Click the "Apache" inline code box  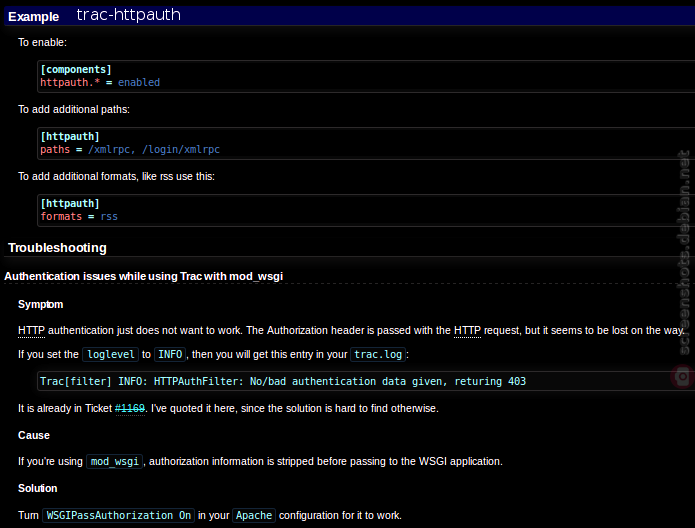(x=254, y=516)
